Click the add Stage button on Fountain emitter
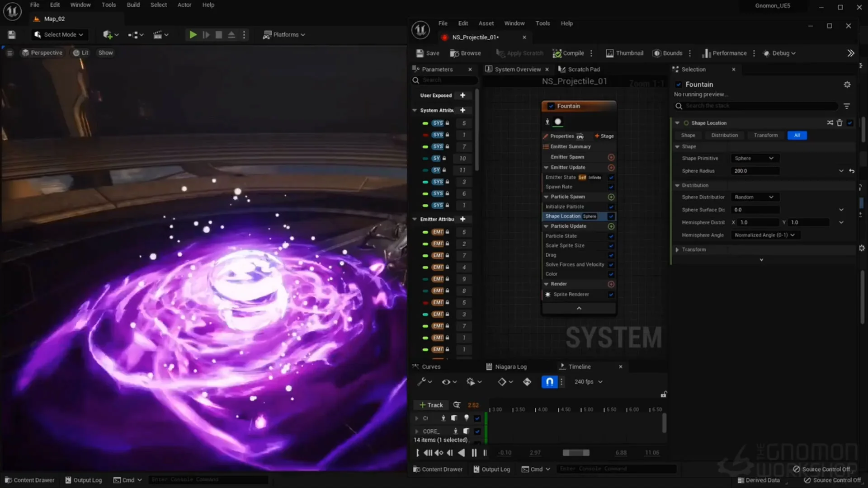This screenshot has height=488, width=868. coord(604,136)
